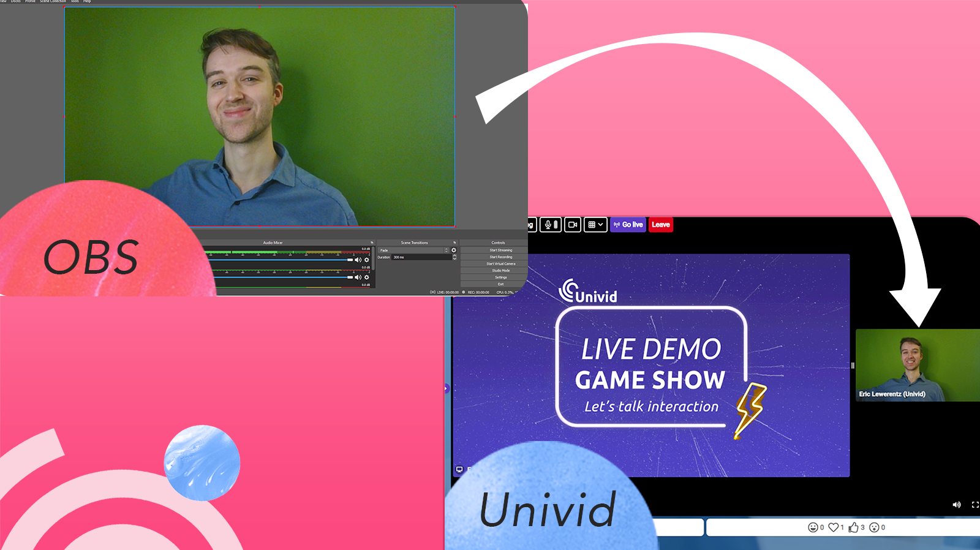Open first audio channel settings gear
The image size is (980, 550).
367,260
